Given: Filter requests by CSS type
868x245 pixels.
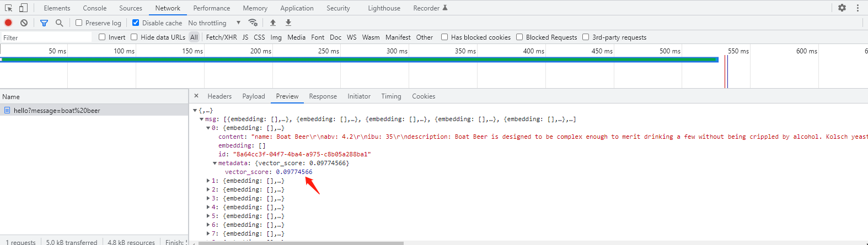Looking at the screenshot, I should [x=259, y=37].
